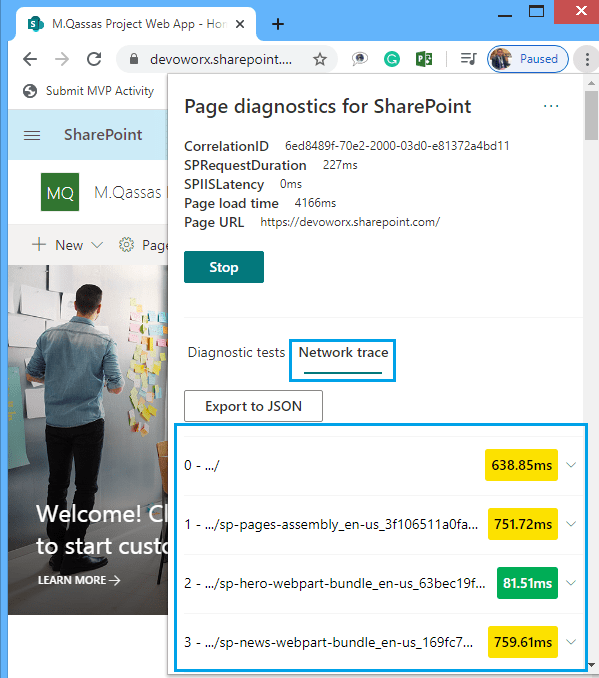Click the 759.61ms timing badge
This screenshot has width=599, height=678.
click(523, 642)
